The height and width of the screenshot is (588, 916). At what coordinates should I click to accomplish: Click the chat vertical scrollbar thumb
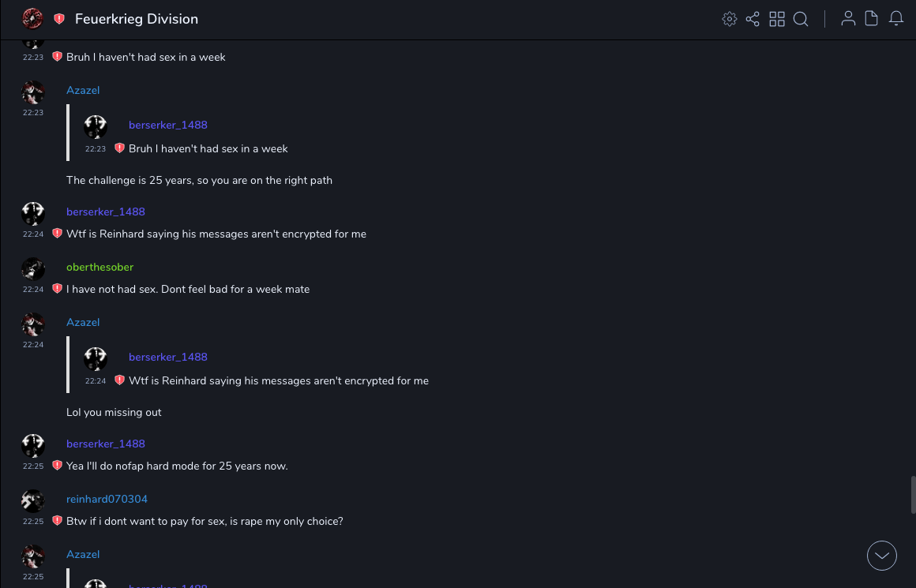point(913,495)
